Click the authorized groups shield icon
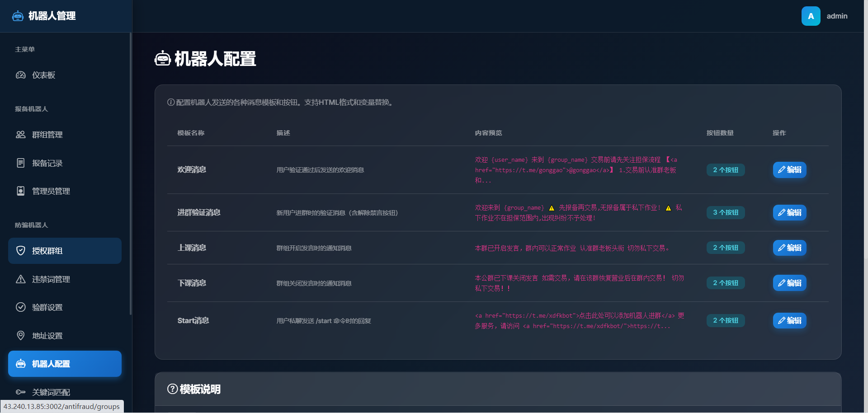 (x=21, y=251)
